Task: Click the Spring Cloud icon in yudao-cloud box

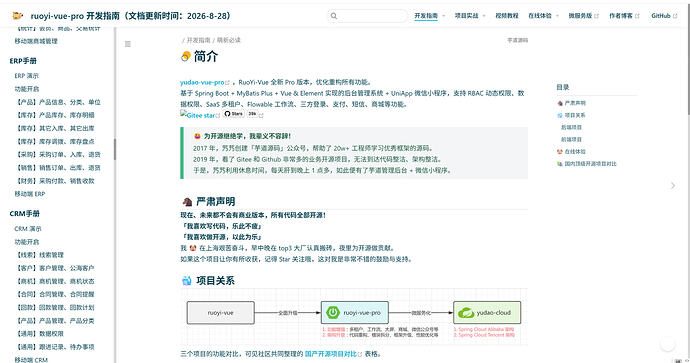Action: click(x=466, y=313)
